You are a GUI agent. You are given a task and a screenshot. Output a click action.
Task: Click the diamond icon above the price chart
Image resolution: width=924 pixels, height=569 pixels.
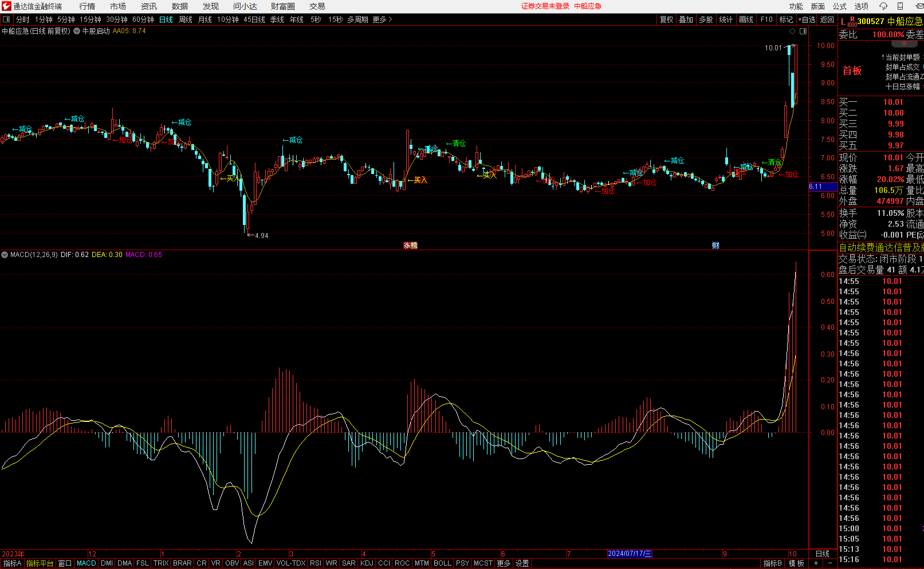(x=793, y=31)
